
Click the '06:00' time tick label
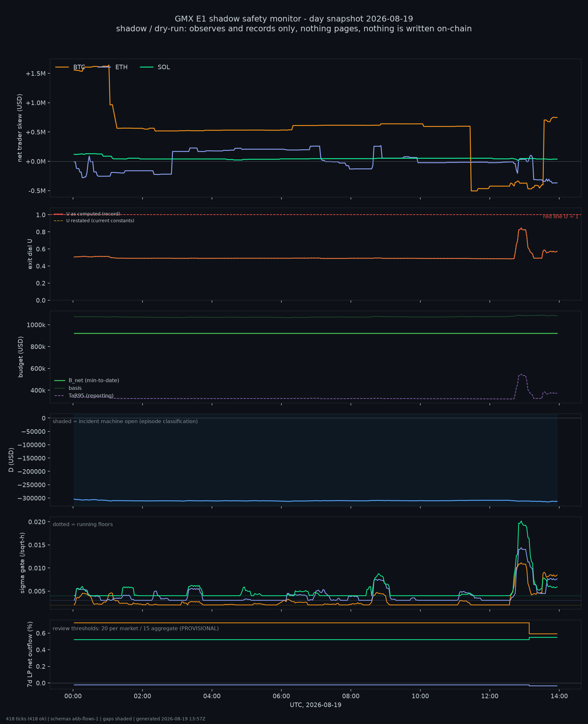point(281,697)
